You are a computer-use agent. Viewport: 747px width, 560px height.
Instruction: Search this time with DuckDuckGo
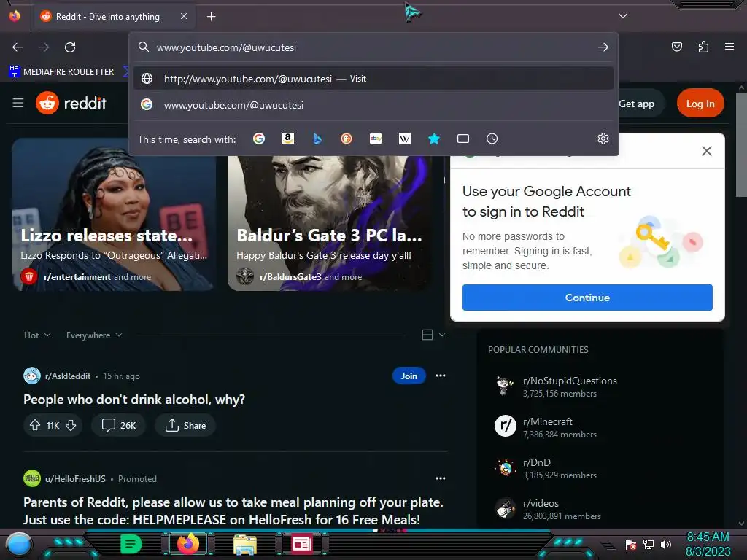347,139
